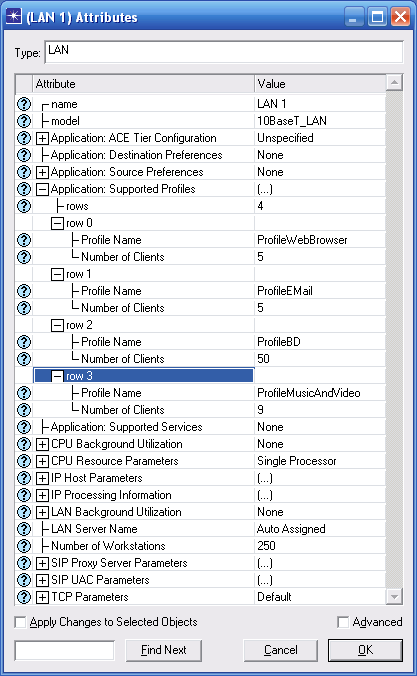Open help for IP Processing Information

coord(24,495)
